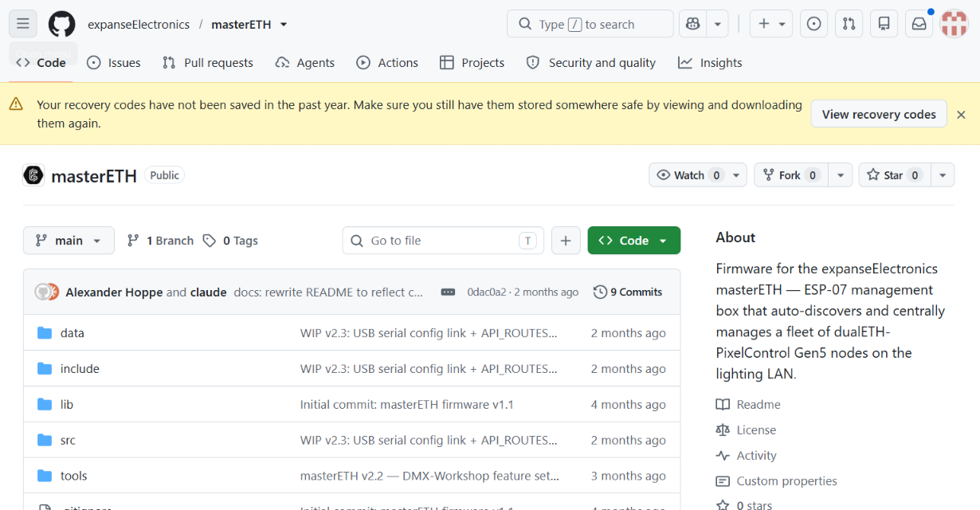The image size is (980, 510).
Task: Open the issues icon in the header
Action: [x=813, y=24]
